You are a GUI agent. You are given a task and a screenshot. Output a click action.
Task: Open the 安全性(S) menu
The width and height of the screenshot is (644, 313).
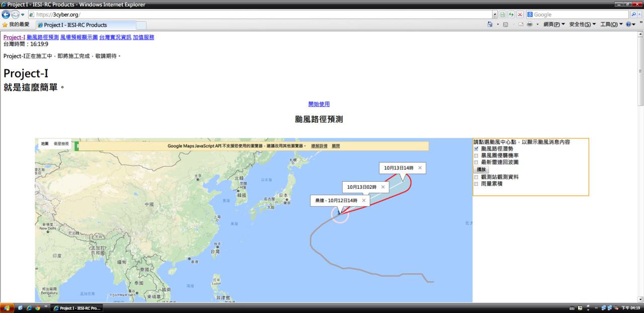tap(583, 24)
